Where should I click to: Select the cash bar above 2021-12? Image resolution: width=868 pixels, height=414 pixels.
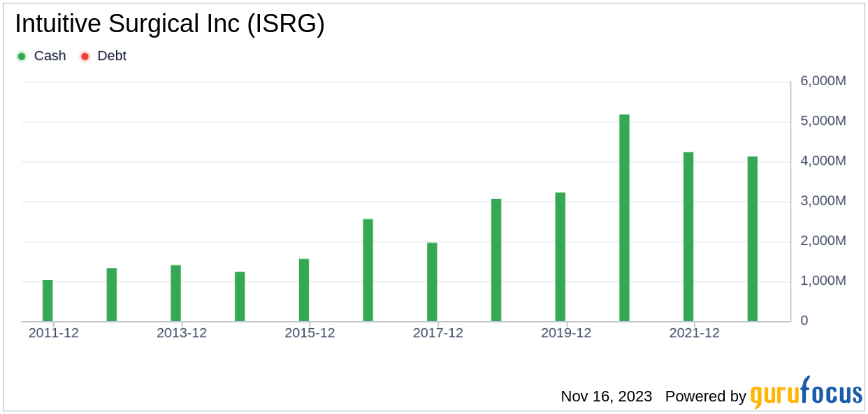688,237
